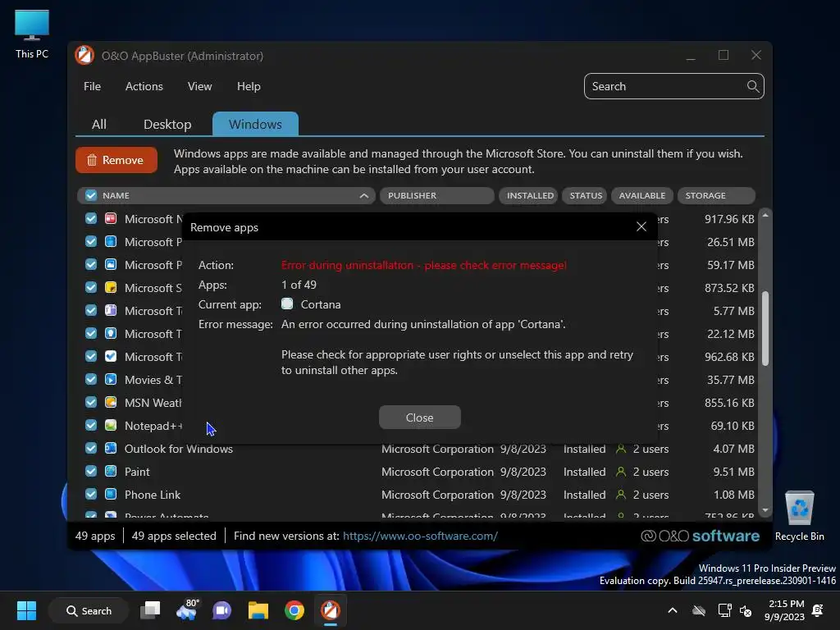Open the Actions menu
This screenshot has height=630, width=840.
[x=144, y=86]
